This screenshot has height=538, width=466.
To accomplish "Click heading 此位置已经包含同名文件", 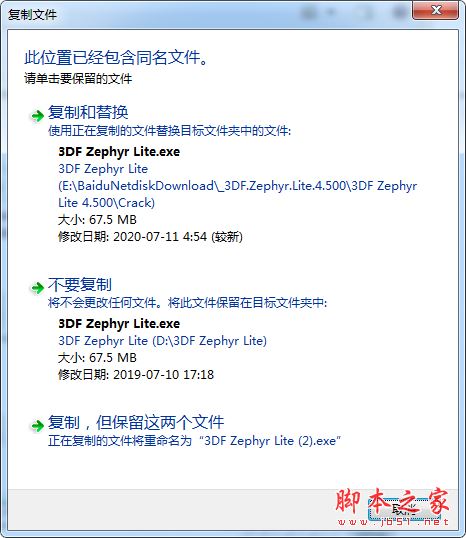I will [x=116, y=57].
